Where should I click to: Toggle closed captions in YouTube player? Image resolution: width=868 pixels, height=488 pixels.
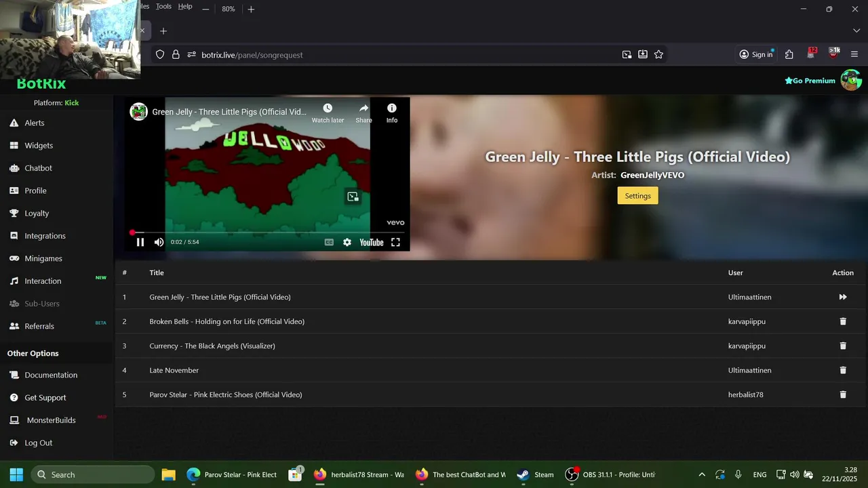pyautogui.click(x=329, y=242)
